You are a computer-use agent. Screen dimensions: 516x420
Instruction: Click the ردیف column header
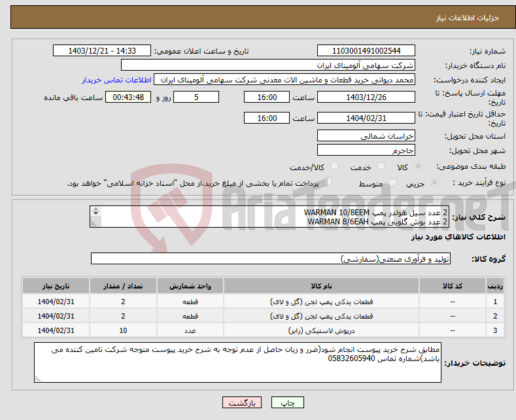pyautogui.click(x=495, y=286)
